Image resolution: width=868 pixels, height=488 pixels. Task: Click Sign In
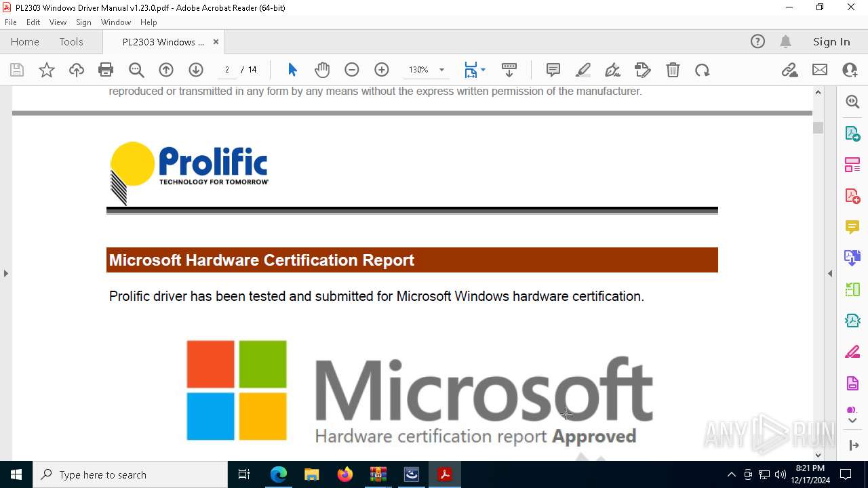[831, 42]
